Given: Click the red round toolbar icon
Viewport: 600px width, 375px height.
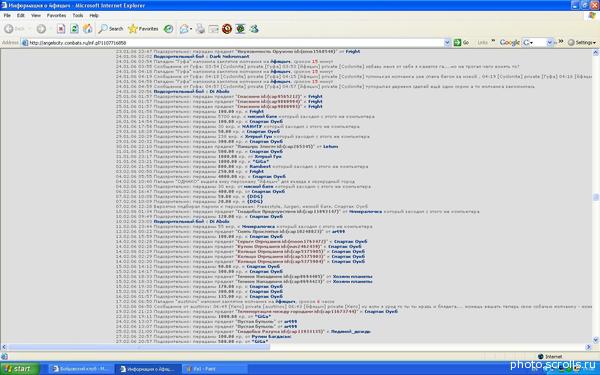Looking at the screenshot, I should tap(227, 29).
